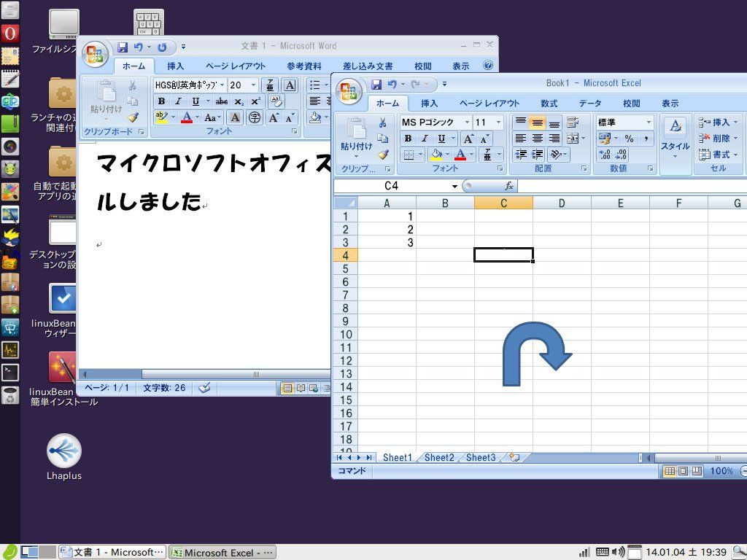Click Word 文字数: 26 status item
747x560 pixels.
tap(164, 388)
